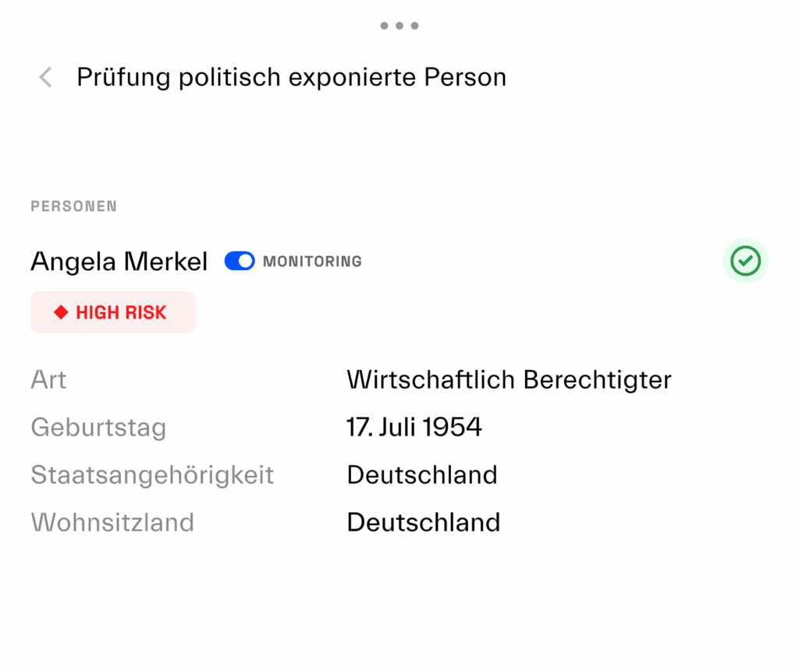Expand the Art field options

48,380
